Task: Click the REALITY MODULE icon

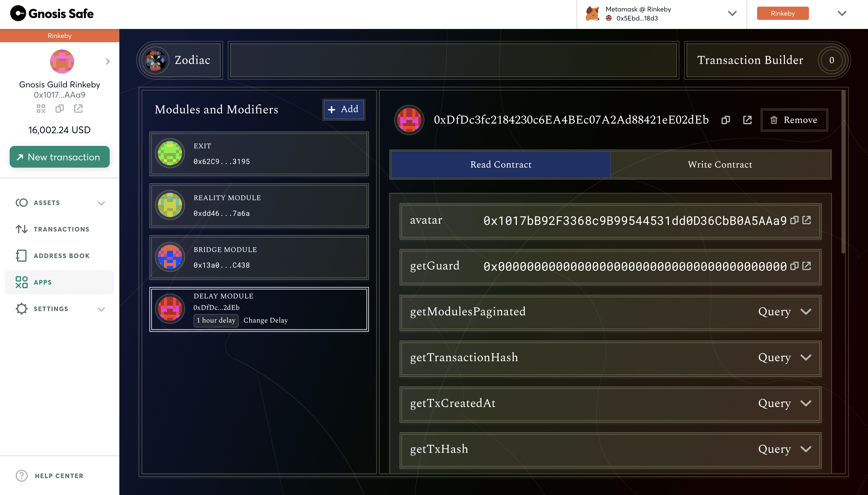Action: click(171, 206)
